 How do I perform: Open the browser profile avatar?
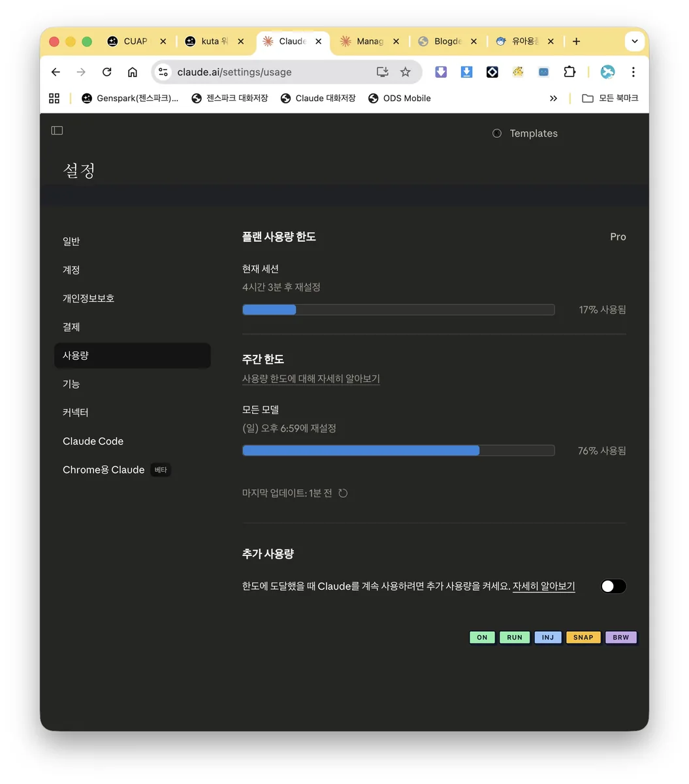(607, 72)
